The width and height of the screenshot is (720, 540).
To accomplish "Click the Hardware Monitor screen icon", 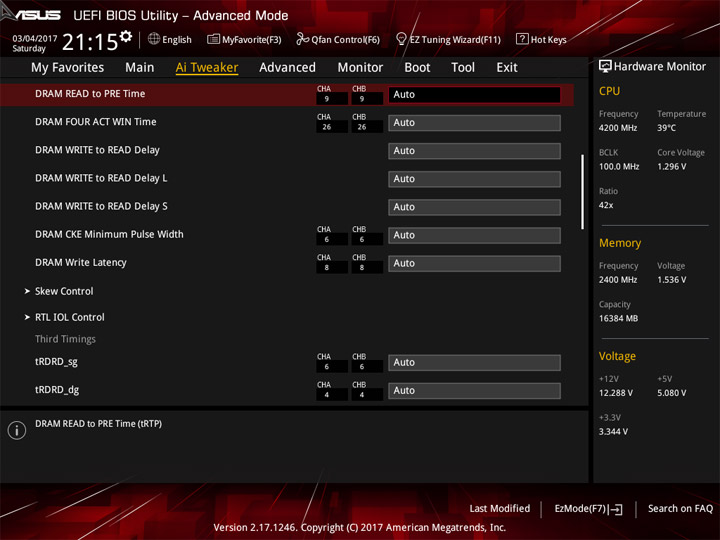I will click(605, 66).
